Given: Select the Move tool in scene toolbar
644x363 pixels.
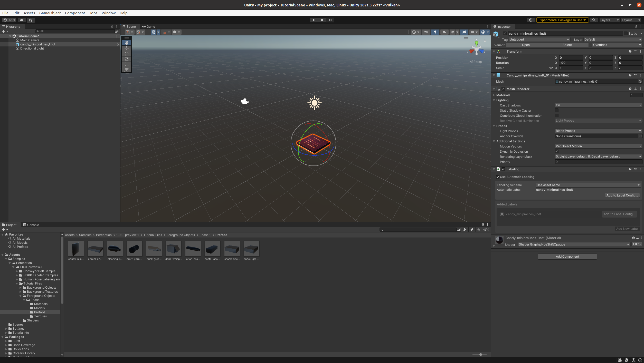Looking at the screenshot, I should [x=126, y=48].
